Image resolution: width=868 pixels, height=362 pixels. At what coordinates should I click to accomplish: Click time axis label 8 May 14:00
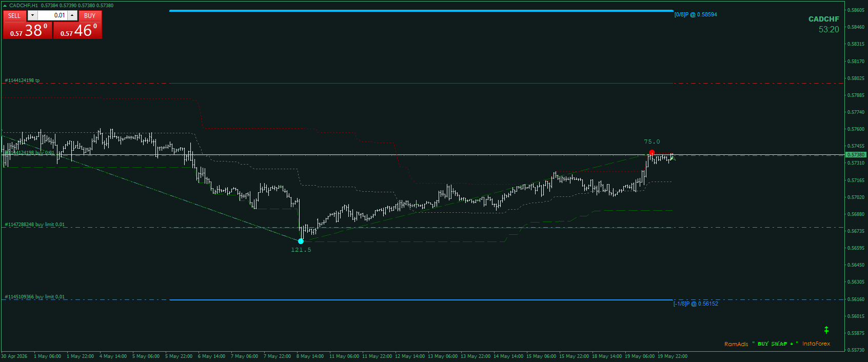pos(310,356)
